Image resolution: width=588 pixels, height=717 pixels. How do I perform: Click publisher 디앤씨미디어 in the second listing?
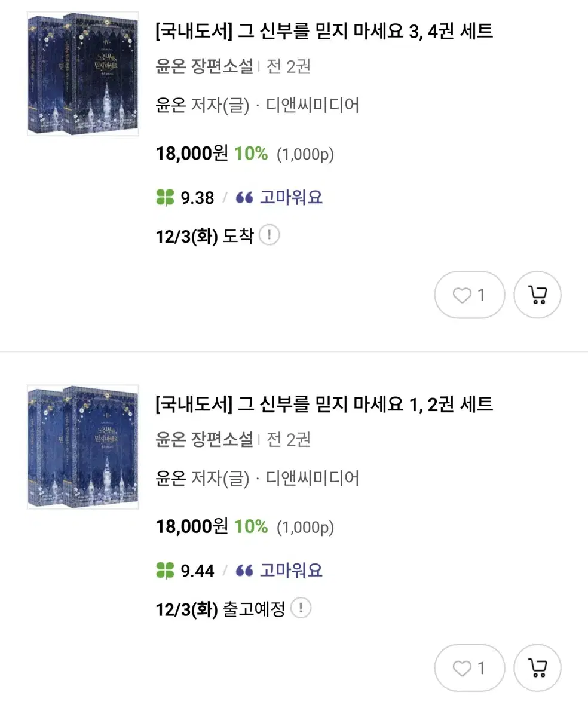point(312,478)
